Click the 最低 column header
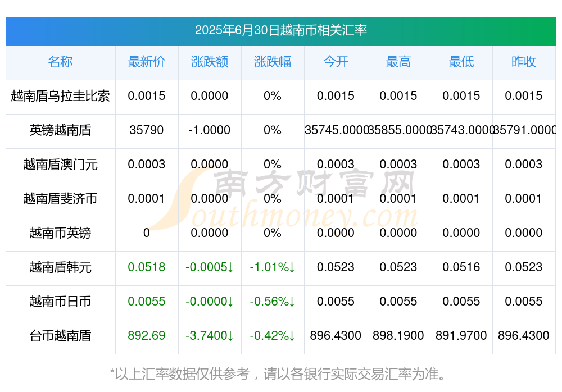This screenshot has height=392, width=562. (461, 62)
